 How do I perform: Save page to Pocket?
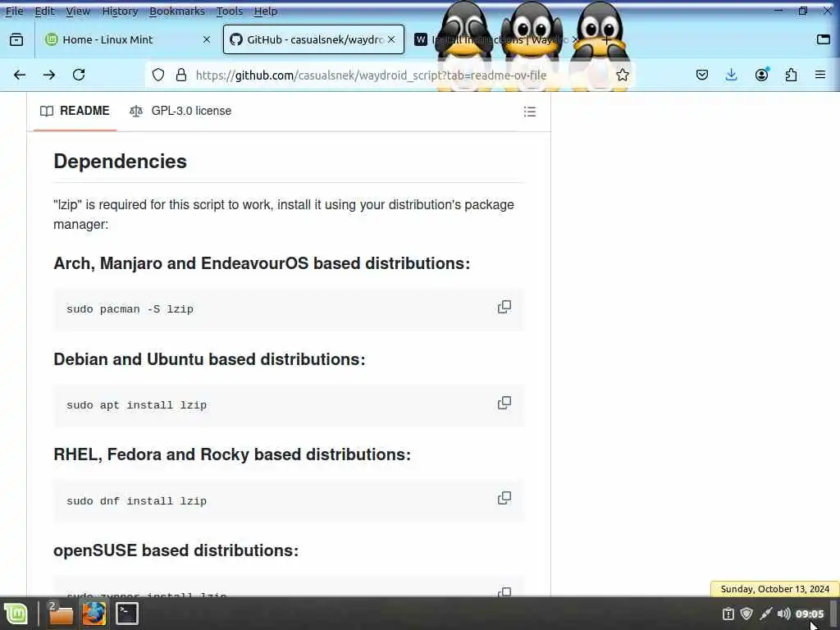[702, 75]
